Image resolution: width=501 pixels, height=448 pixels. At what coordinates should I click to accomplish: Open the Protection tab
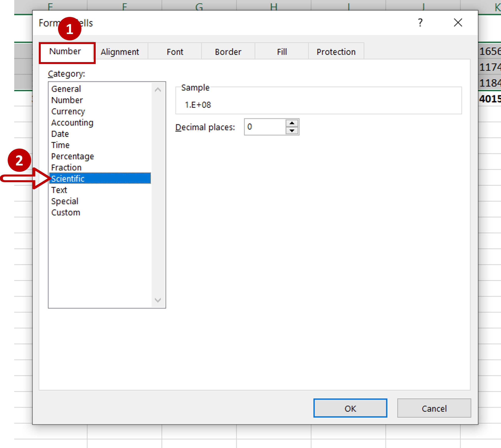[x=336, y=52]
